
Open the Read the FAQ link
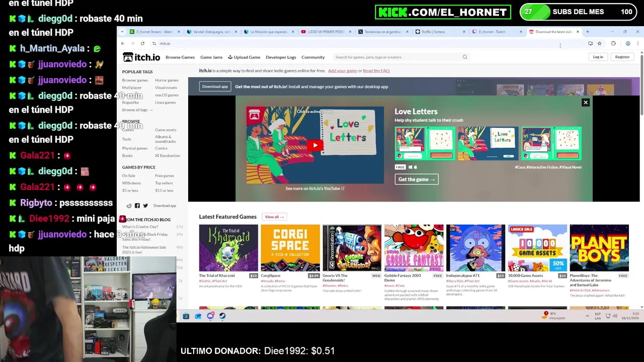(376, 71)
